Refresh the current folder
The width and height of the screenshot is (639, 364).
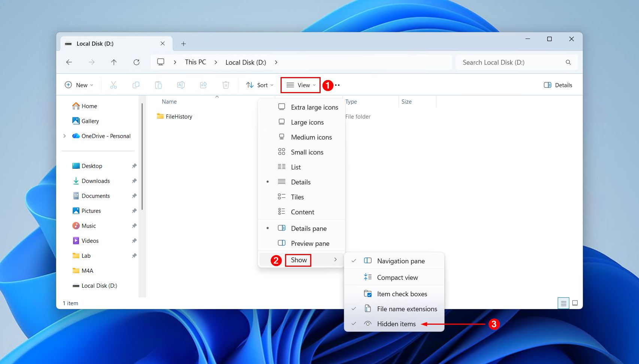pyautogui.click(x=136, y=62)
